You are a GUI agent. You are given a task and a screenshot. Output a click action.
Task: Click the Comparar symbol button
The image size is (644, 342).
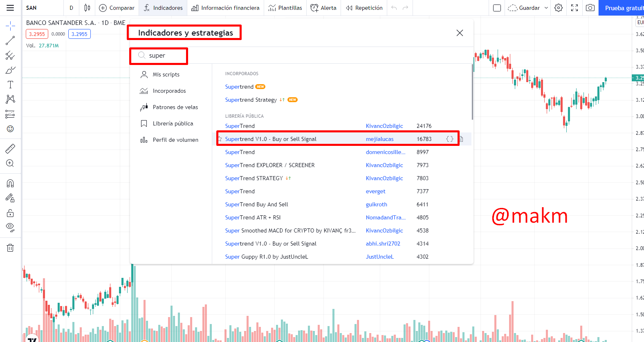point(117,8)
